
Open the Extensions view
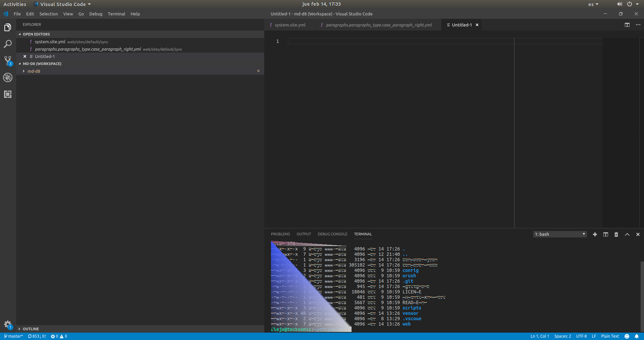point(7,94)
